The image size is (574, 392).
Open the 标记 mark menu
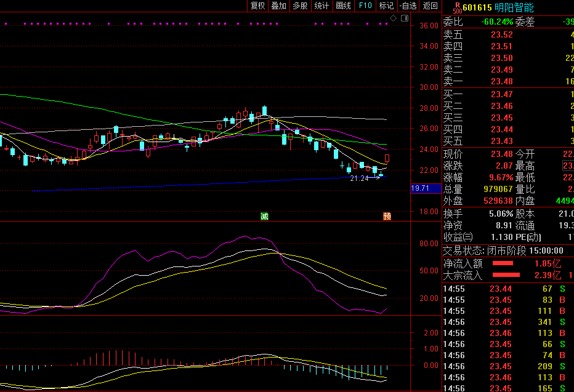point(386,6)
